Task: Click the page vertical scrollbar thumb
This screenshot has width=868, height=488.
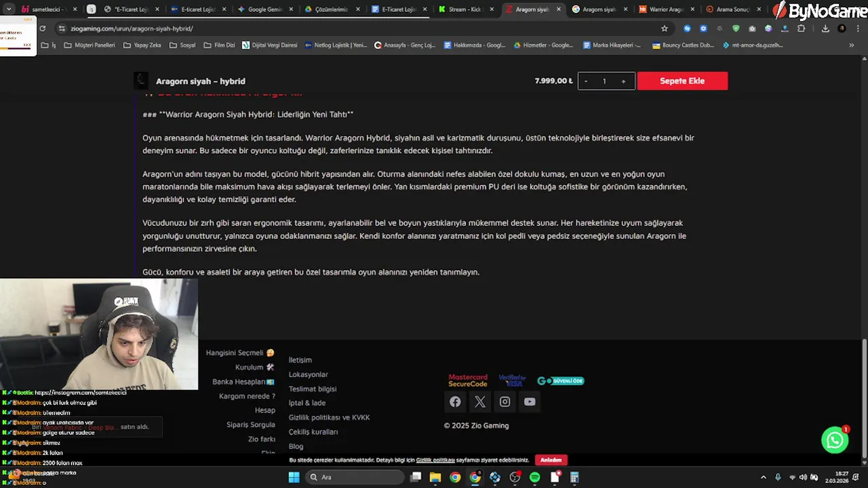Action: click(x=864, y=397)
